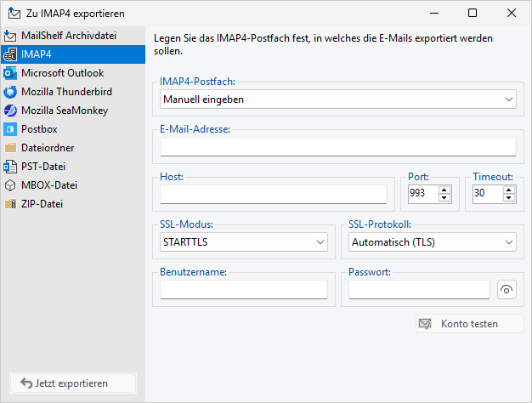Toggle password visibility eye button
This screenshot has width=532, height=403.
(507, 290)
